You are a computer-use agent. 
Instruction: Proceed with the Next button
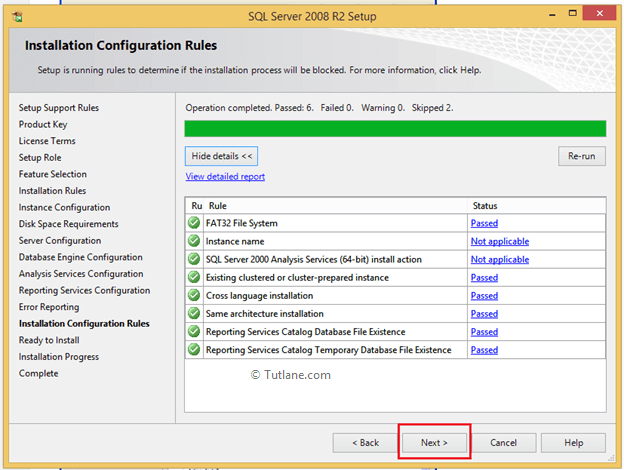(x=434, y=443)
